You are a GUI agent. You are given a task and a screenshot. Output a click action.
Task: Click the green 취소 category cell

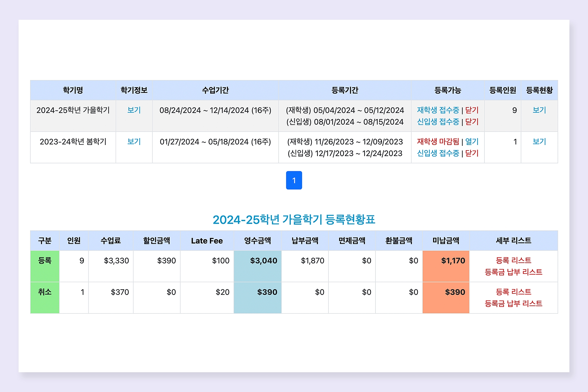(45, 297)
